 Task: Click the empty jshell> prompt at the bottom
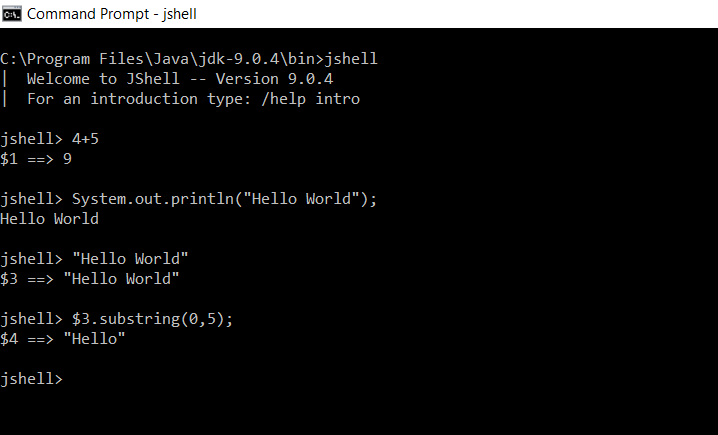(32, 379)
